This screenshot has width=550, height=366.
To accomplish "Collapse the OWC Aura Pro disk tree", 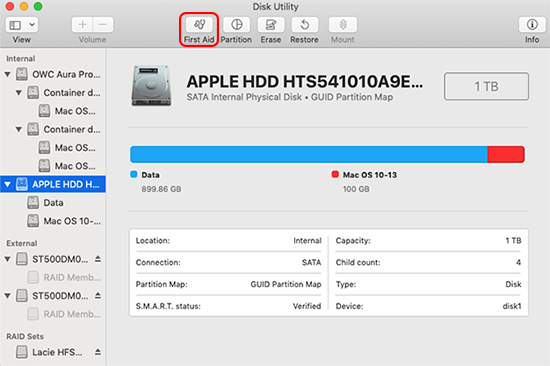I will (x=7, y=74).
